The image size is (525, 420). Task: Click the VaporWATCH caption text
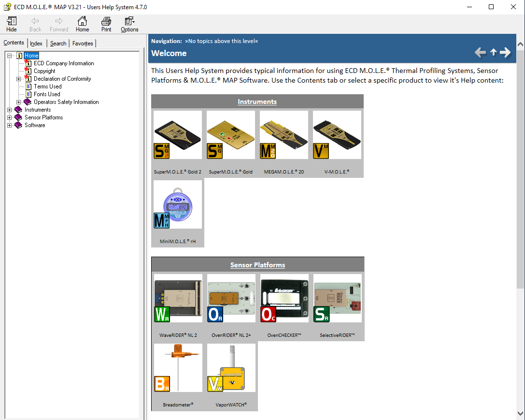tap(231, 405)
